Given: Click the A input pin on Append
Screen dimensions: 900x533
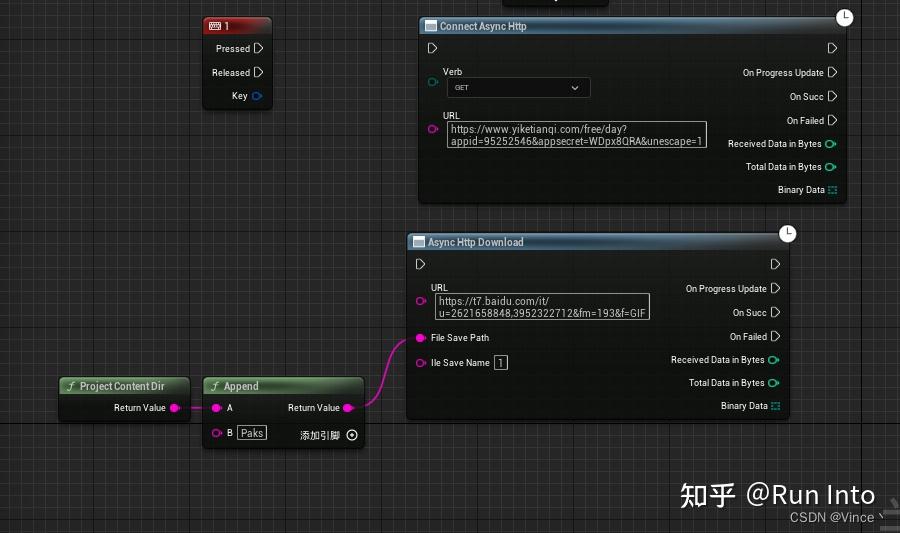Looking at the screenshot, I should (216, 408).
